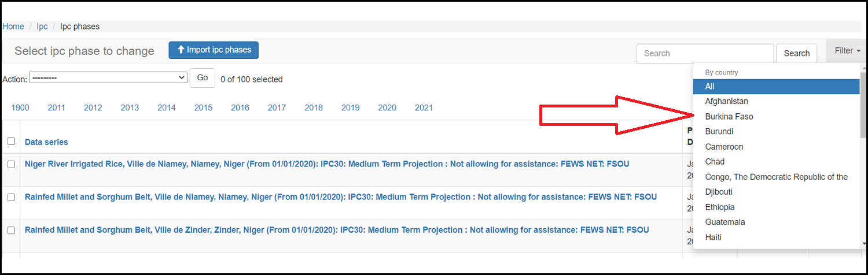Select All in the country filter
This screenshot has height=275, width=868.
point(709,87)
